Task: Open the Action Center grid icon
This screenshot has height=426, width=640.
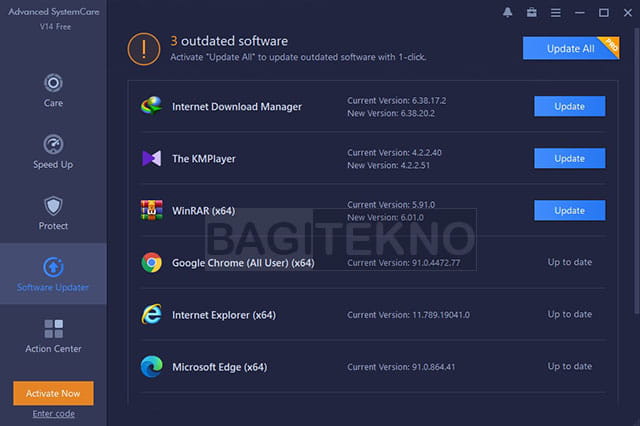Action: click(x=53, y=329)
